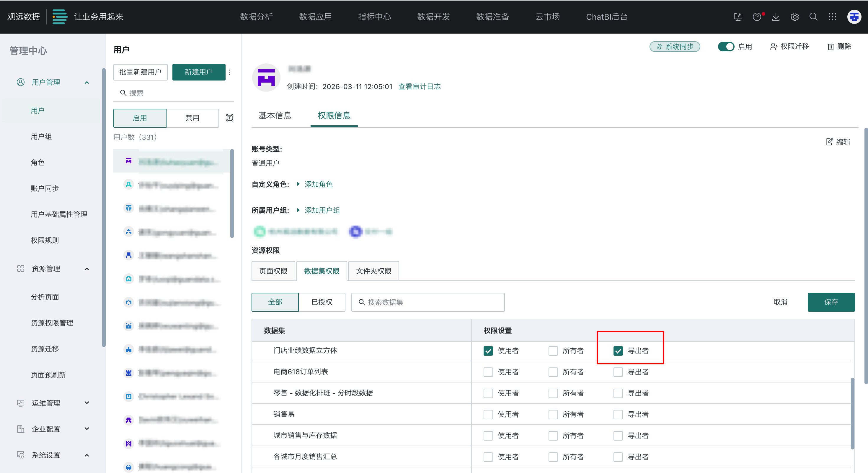
Task: Expand the 运维管理 sidebar section
Action: [87, 403]
